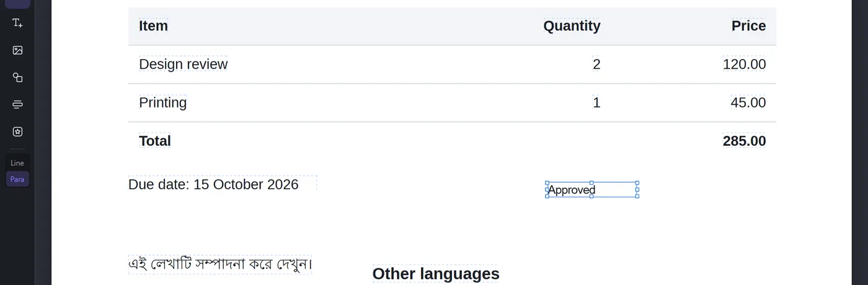868x285 pixels.
Task: Click the total amount '285.00'
Action: (x=745, y=141)
